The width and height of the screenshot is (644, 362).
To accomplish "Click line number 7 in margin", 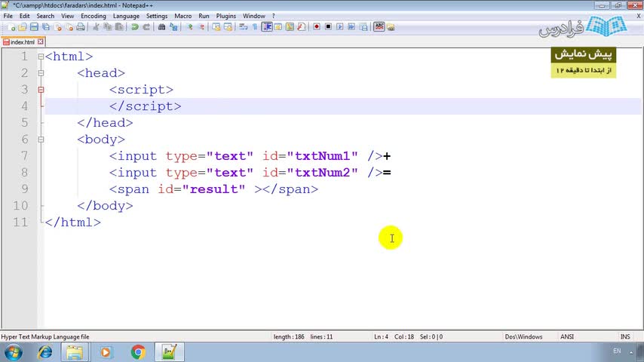I will click(x=25, y=156).
